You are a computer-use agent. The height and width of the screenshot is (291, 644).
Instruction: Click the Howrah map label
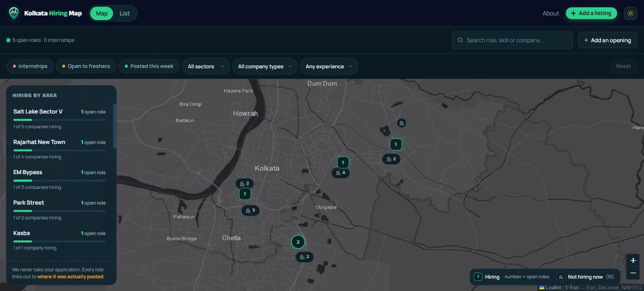245,113
